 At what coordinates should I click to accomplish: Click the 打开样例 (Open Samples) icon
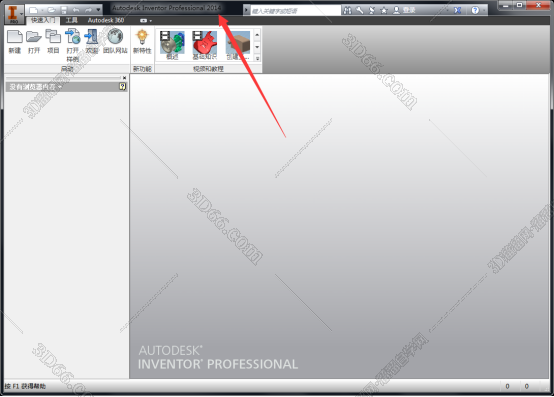click(72, 45)
